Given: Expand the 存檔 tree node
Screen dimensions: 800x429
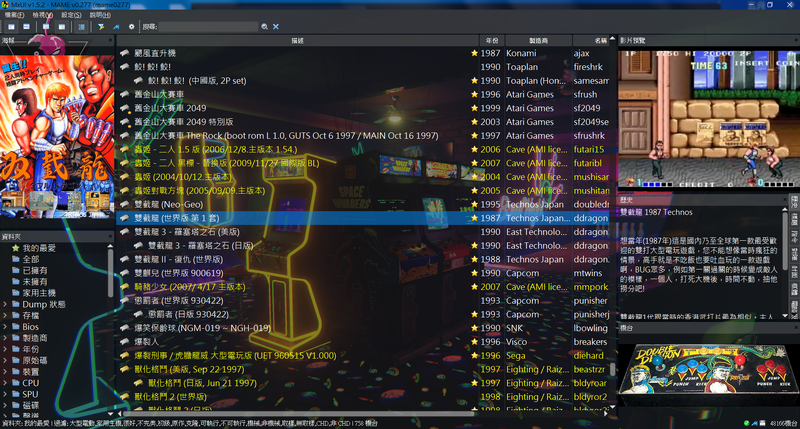Looking at the screenshot, I should pos(5,315).
